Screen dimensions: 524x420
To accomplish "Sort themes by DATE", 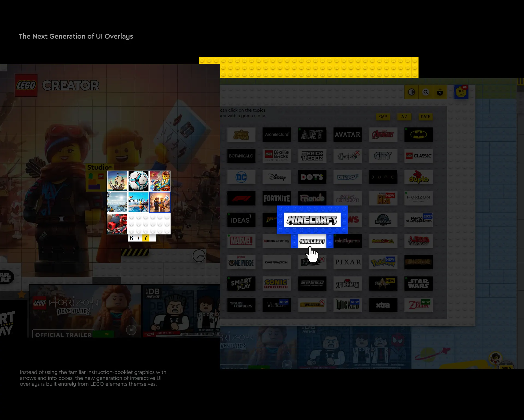I will [425, 117].
